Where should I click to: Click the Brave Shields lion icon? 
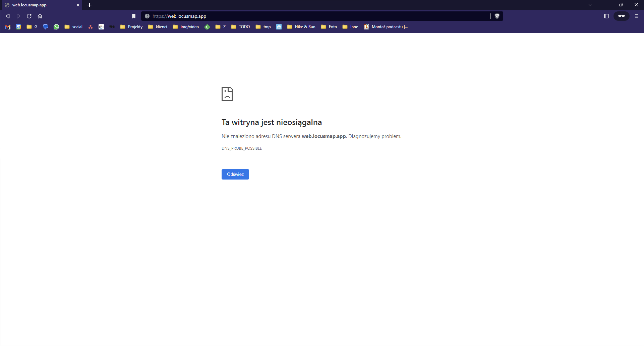click(x=497, y=16)
